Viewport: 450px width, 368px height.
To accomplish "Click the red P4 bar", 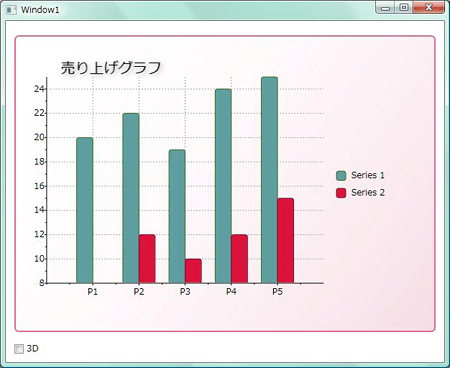I will tap(240, 259).
